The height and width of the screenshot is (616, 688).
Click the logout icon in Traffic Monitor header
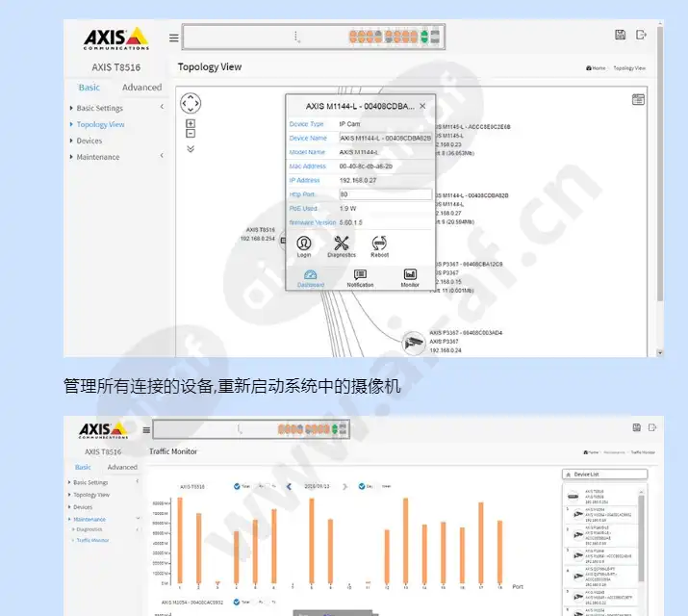pos(652,427)
